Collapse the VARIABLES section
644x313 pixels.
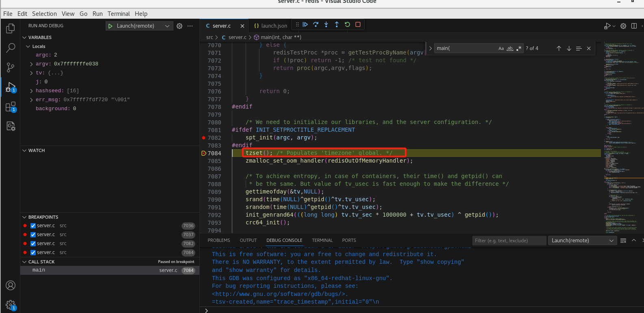(24, 37)
